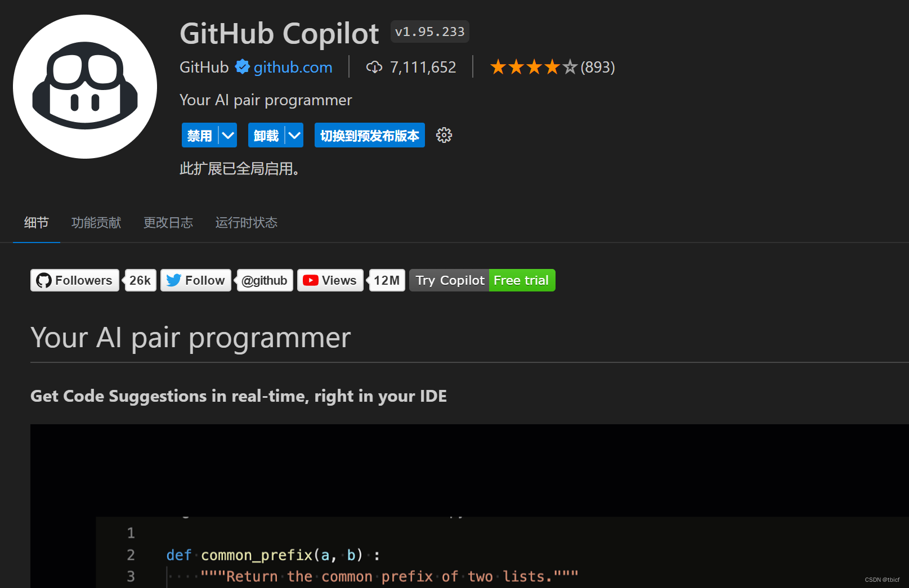909x588 pixels.
Task: Click the (893) ratings count
Action: (x=598, y=67)
